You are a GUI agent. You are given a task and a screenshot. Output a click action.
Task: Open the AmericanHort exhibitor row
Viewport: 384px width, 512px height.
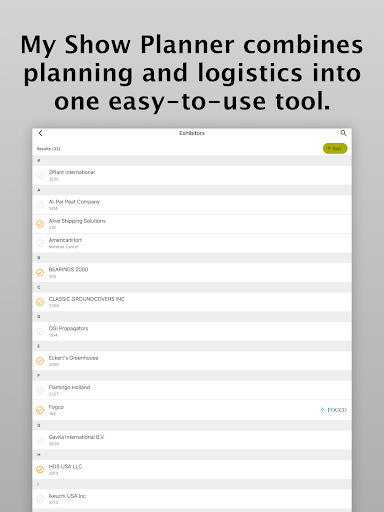coord(192,243)
